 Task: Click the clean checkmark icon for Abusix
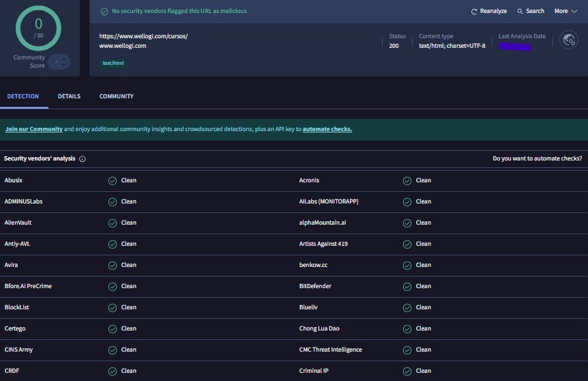point(112,180)
